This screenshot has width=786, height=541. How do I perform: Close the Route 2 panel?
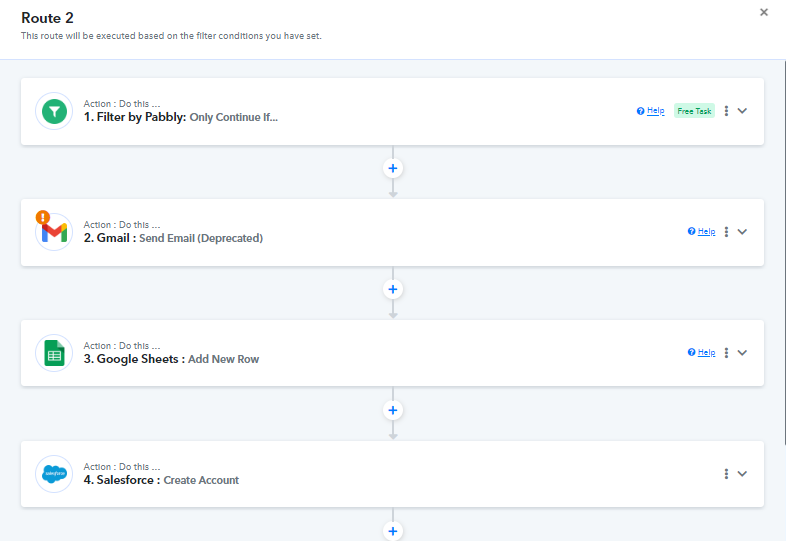(x=763, y=12)
